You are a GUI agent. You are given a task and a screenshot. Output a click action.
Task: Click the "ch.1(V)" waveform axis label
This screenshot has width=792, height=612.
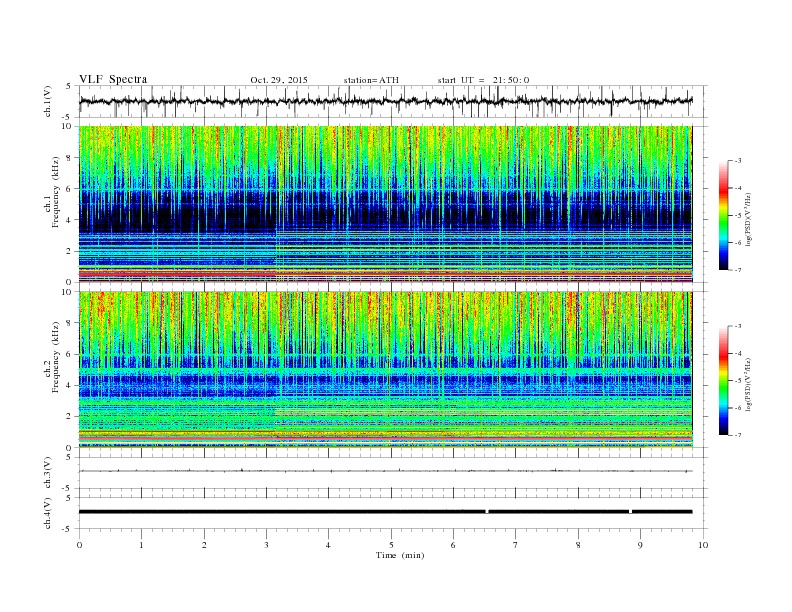tap(48, 101)
